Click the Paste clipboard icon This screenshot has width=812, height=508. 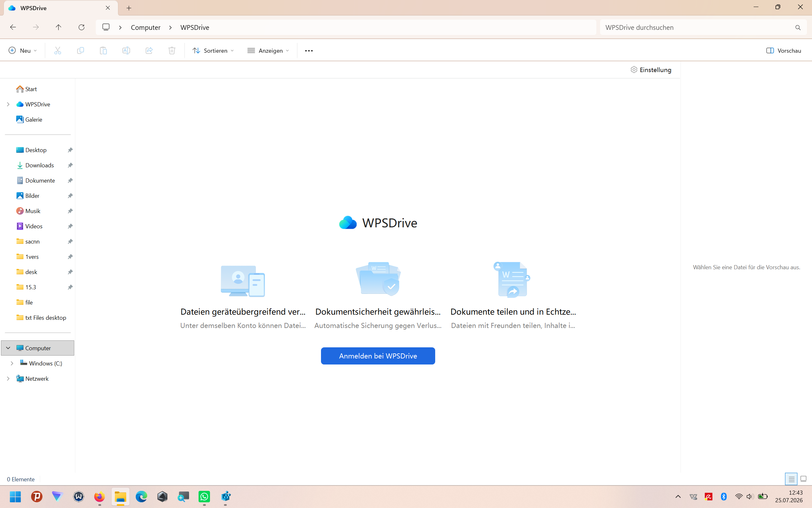[x=103, y=50]
